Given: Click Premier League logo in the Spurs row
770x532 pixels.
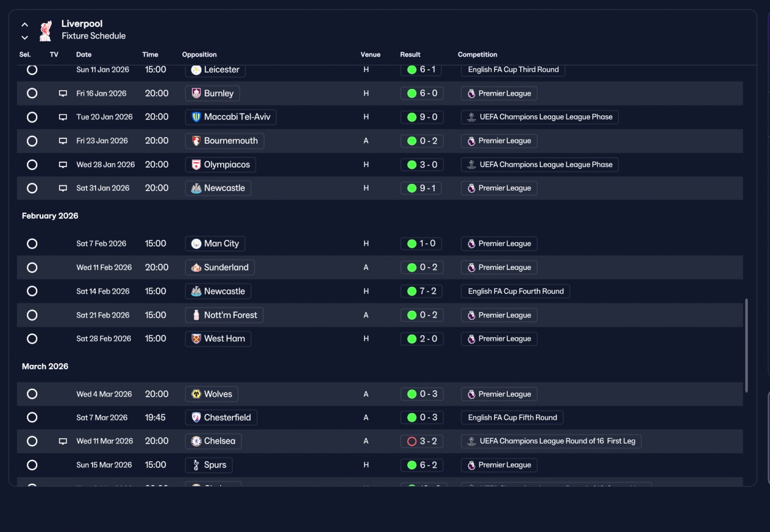Looking at the screenshot, I should [471, 465].
